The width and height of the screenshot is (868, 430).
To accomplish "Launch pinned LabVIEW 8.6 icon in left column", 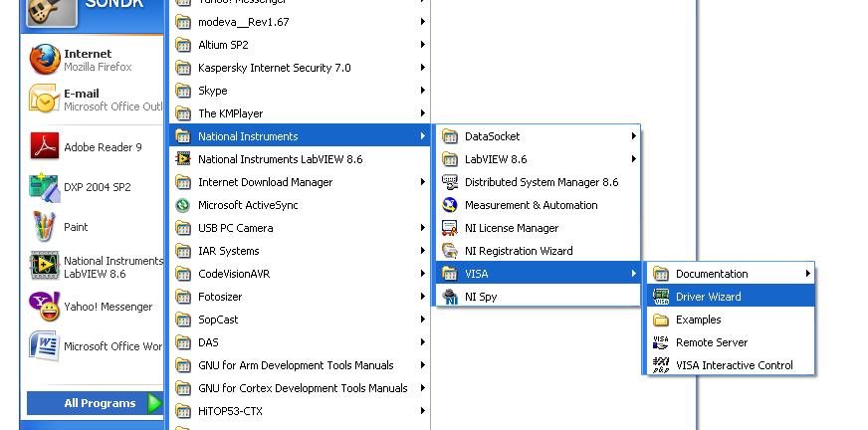I will click(44, 266).
